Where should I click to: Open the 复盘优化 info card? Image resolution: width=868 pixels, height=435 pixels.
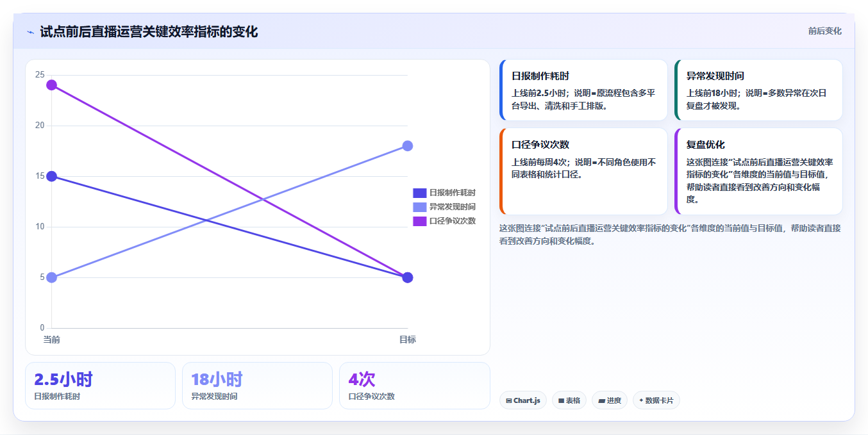tap(758, 172)
